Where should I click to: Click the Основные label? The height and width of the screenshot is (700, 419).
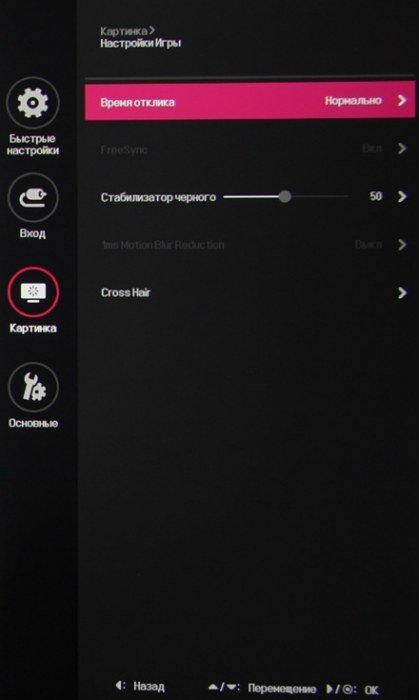(33, 423)
